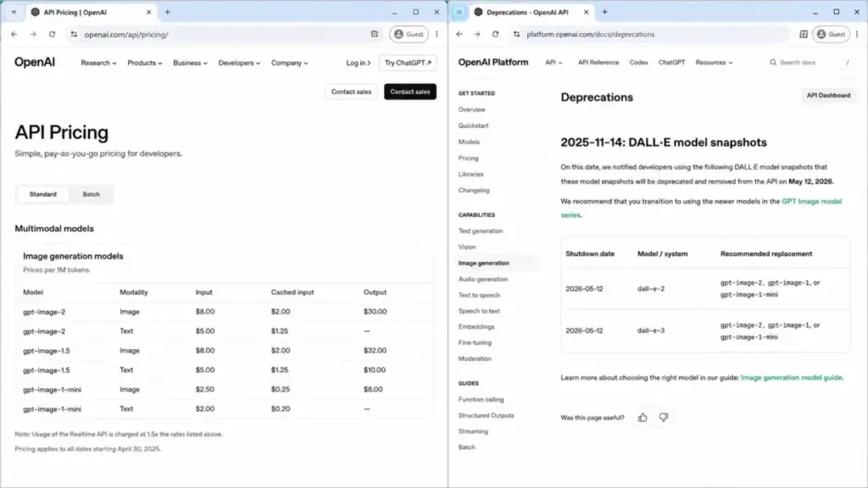Click the page zoom/search icon in left address bar
This screenshot has width=868, height=488.
coord(375,34)
